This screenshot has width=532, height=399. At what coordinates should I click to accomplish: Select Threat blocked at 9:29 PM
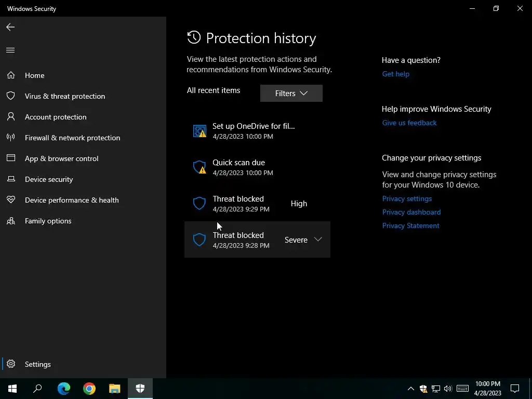[x=257, y=204]
